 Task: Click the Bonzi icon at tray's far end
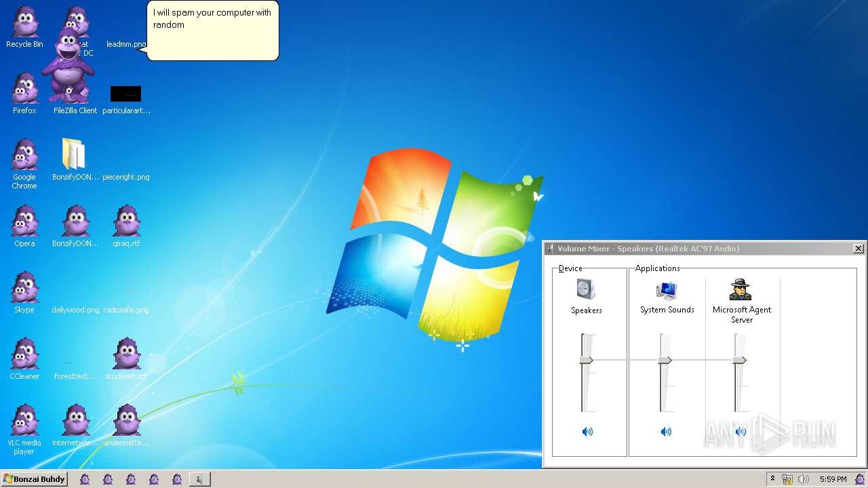pyautogui.click(x=860, y=479)
